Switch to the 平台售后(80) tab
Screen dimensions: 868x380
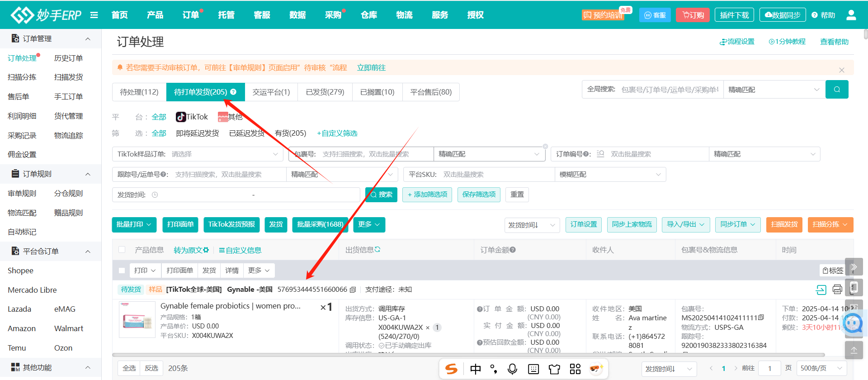(431, 92)
